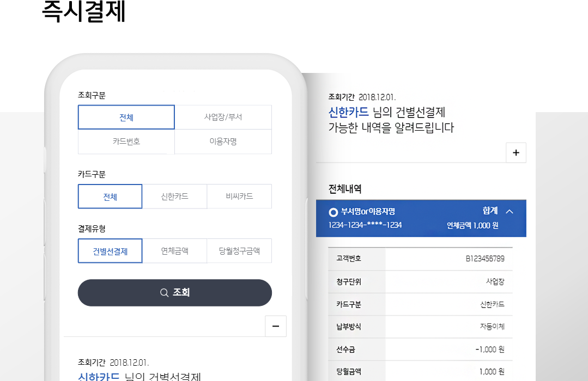Click the 청구단위 row label
This screenshot has height=381, width=588.
[348, 282]
